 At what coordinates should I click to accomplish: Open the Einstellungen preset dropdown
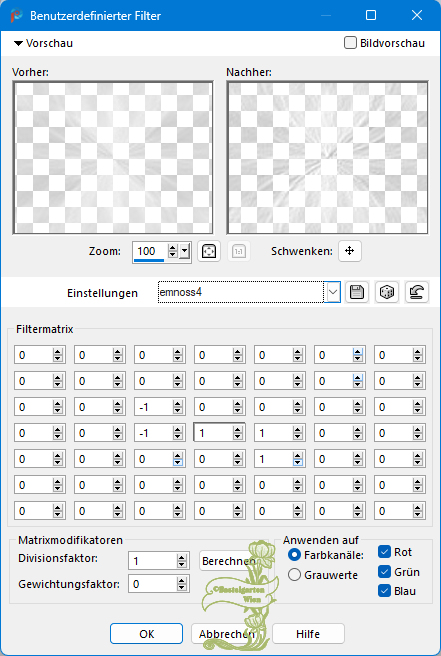(x=333, y=292)
